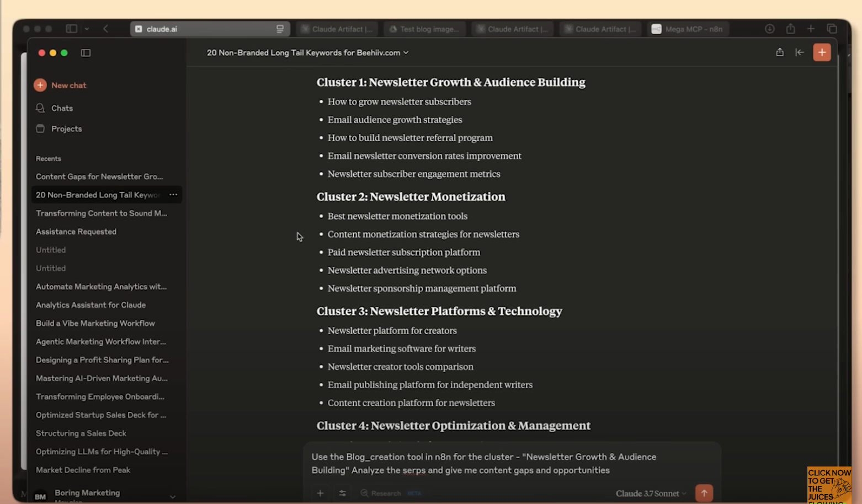The image size is (862, 504).
Task: Open 'Transforming Employee Onboardi...' chat
Action: point(100,396)
